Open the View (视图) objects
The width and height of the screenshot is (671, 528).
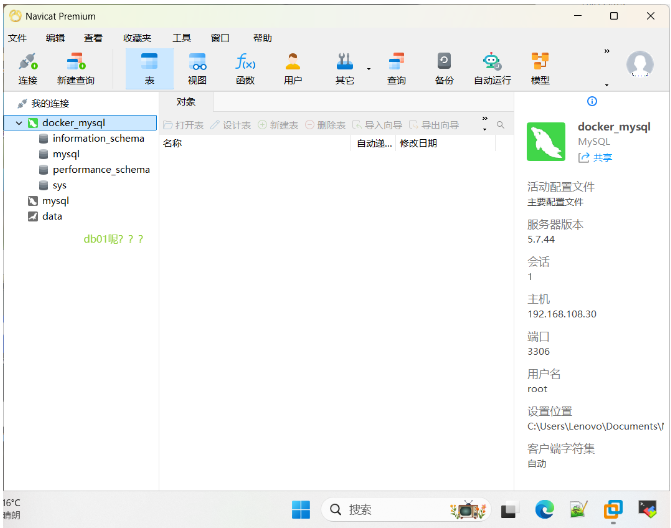coord(197,69)
